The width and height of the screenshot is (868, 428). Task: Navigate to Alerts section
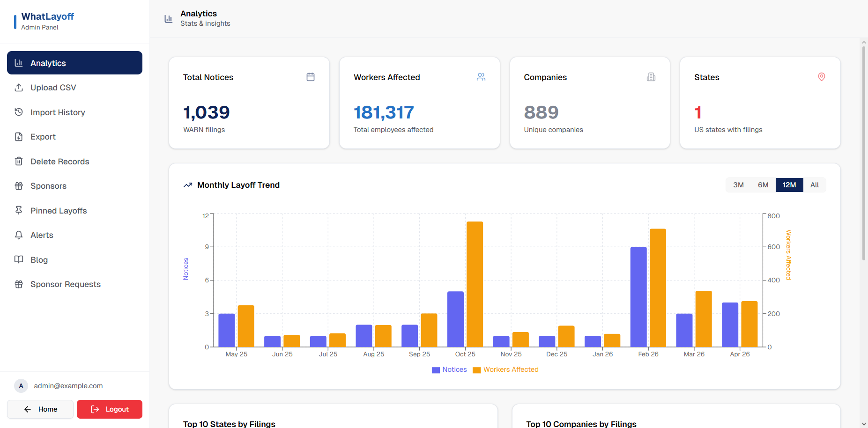pyautogui.click(x=74, y=235)
